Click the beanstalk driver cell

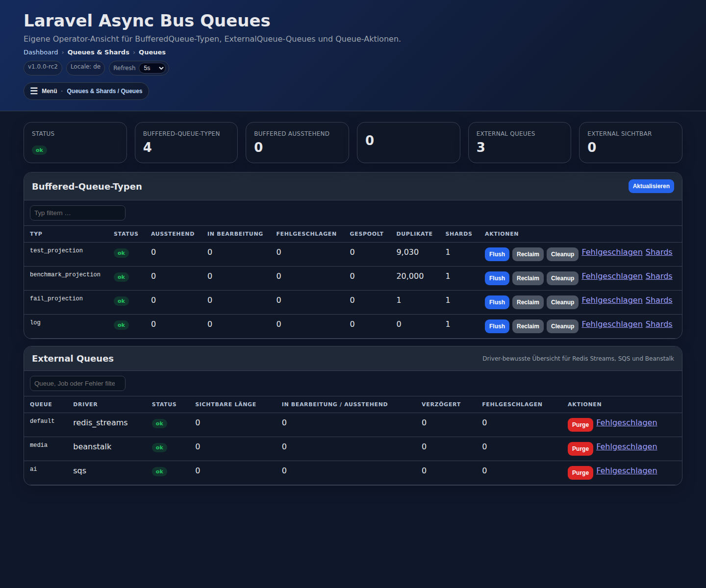[x=92, y=446]
